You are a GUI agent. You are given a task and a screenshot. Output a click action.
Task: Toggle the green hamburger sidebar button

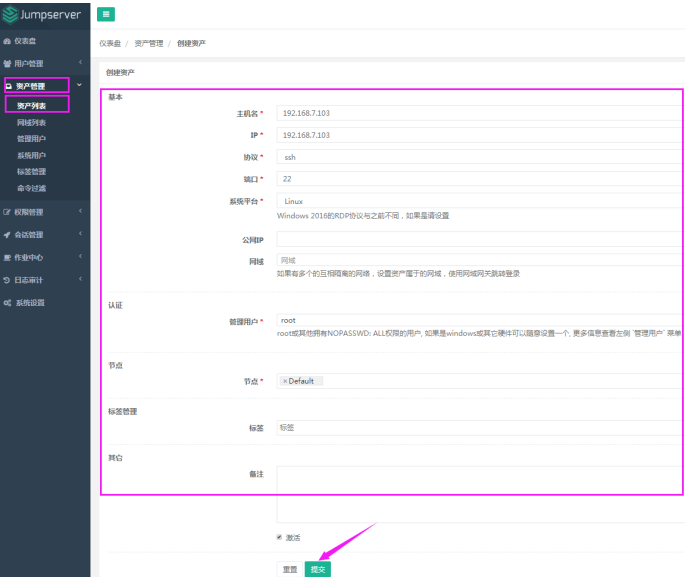pyautogui.click(x=106, y=15)
